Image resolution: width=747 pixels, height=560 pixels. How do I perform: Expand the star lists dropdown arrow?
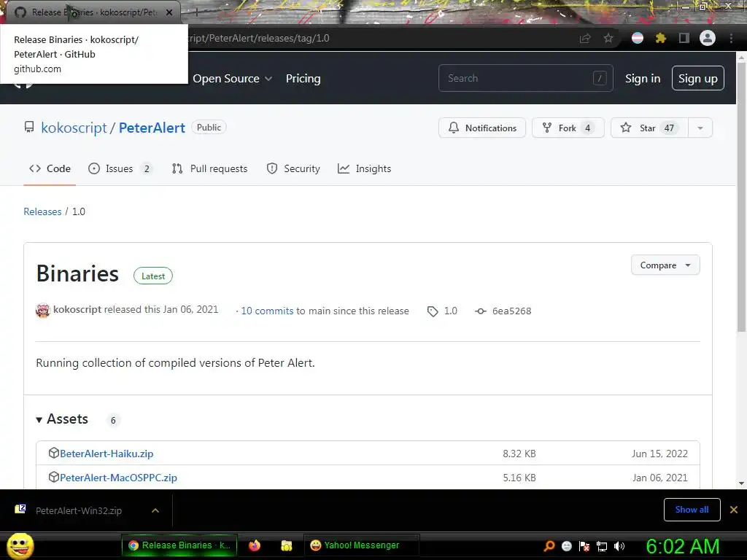click(x=700, y=128)
